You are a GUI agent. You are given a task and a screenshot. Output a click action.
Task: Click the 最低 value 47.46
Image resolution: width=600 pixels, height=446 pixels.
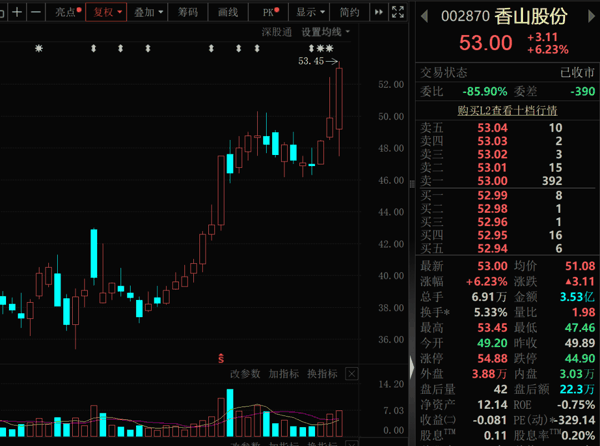(580, 328)
